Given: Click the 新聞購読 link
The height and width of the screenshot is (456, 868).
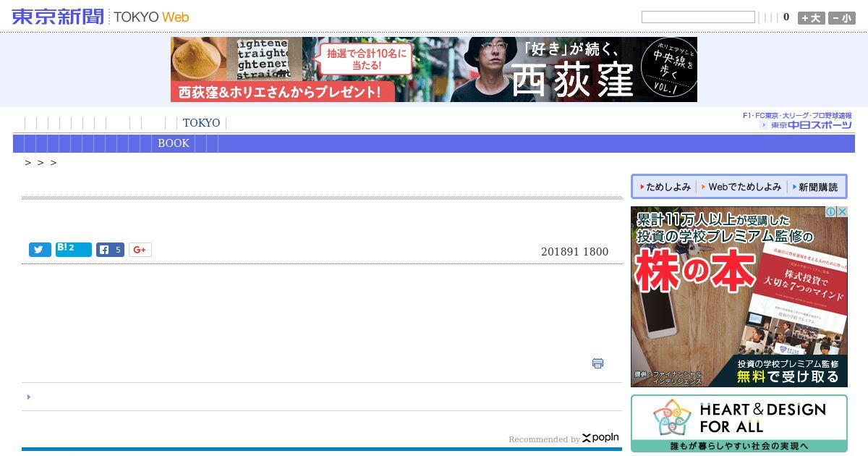Looking at the screenshot, I should 815,187.
